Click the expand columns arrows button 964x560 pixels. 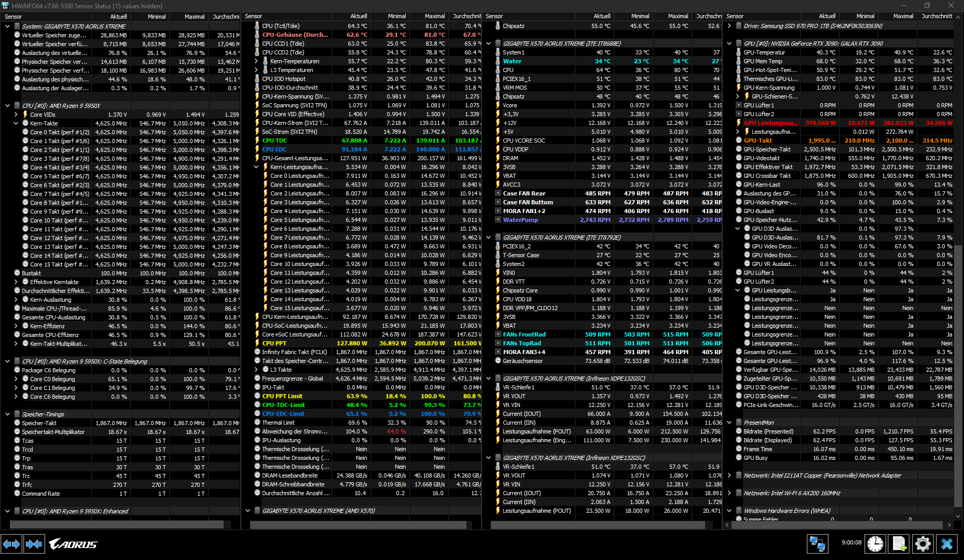point(11,544)
